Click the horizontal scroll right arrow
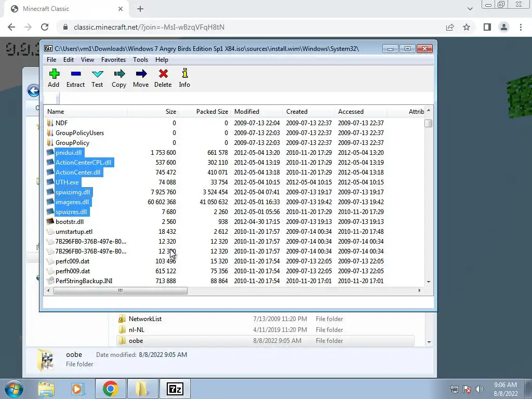532x399 pixels. (420, 291)
